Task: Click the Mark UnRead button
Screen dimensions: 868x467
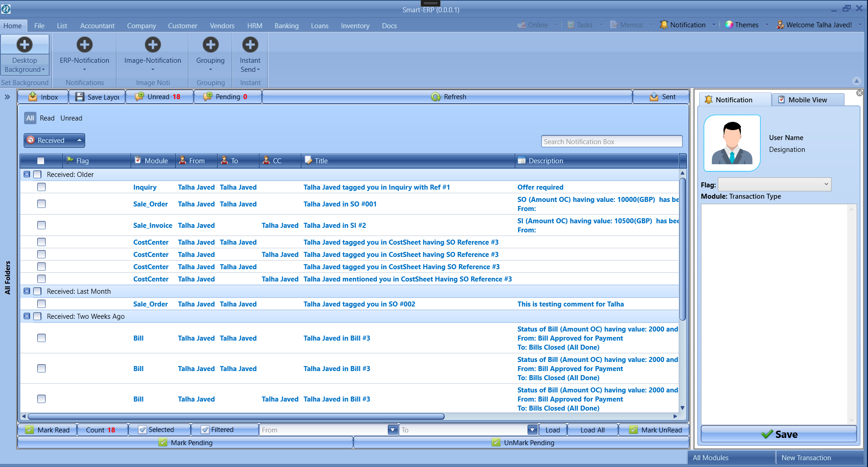Action: [x=655, y=430]
